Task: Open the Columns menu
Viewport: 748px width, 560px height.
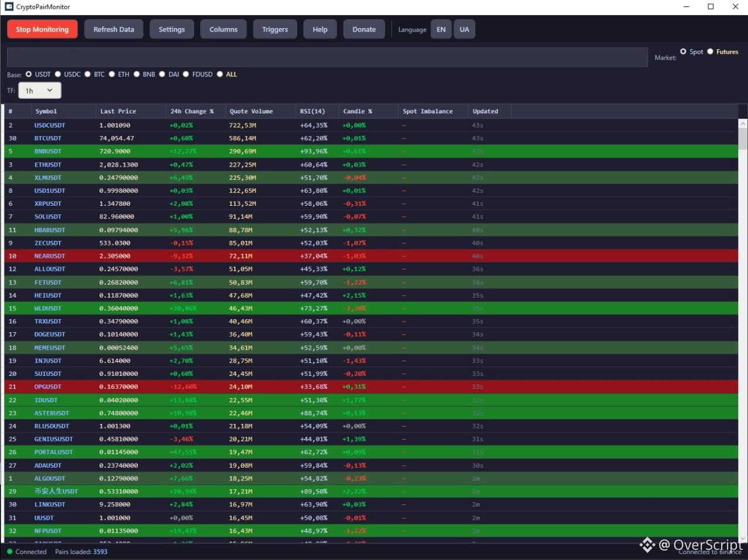Action: coord(223,29)
